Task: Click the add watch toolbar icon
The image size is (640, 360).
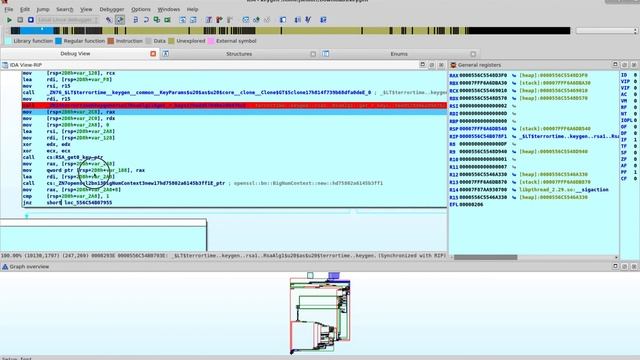Action: 256,20
